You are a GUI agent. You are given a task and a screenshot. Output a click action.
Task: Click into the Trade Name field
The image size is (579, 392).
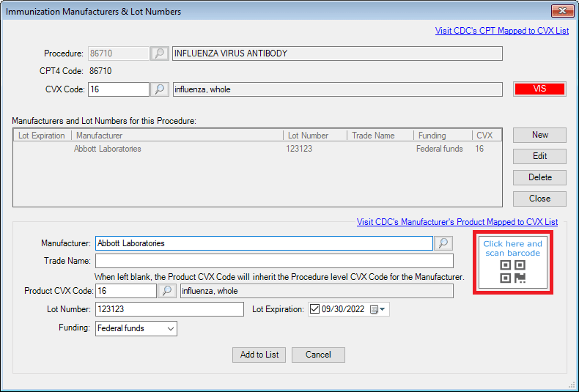point(274,261)
